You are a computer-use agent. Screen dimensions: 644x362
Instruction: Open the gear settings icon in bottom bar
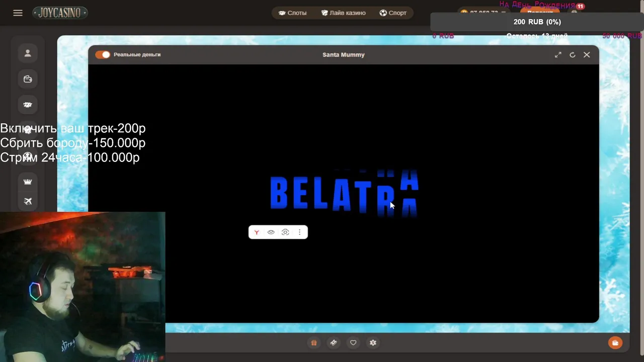(x=373, y=343)
